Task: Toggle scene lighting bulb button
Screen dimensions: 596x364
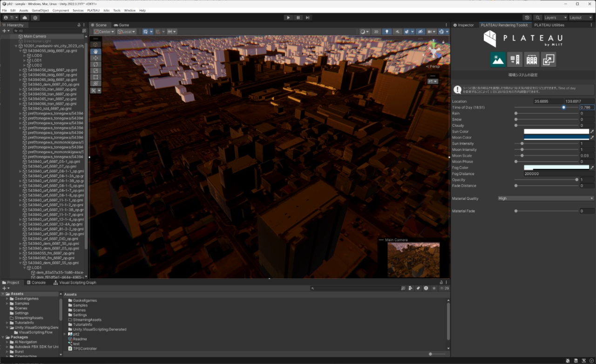Action: click(386, 32)
